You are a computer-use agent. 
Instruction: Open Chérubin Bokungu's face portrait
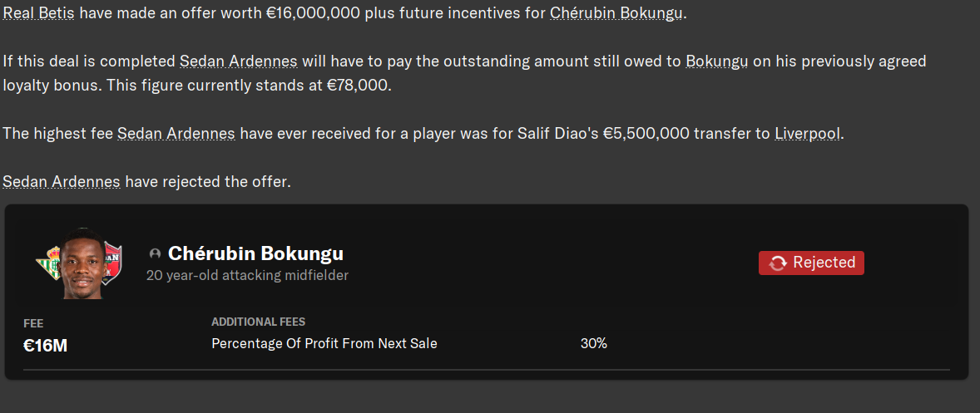[81, 263]
